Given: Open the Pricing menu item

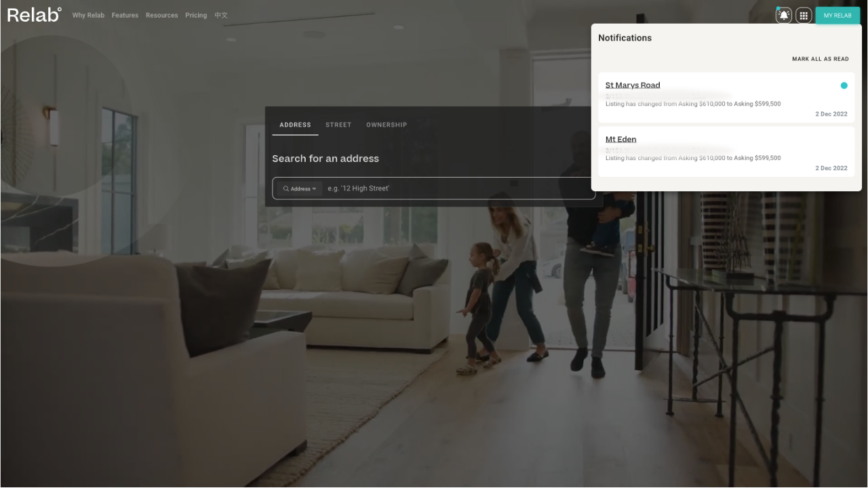Looking at the screenshot, I should pyautogui.click(x=195, y=15).
